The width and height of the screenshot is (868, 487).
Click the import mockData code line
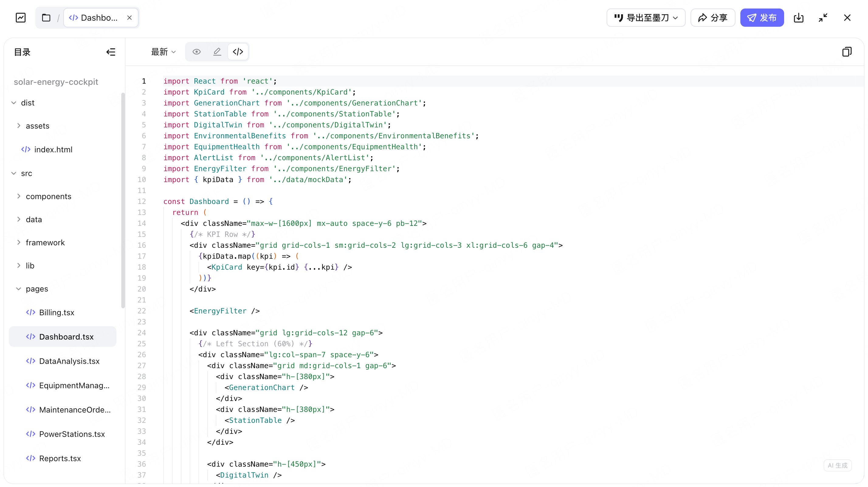pos(257,180)
